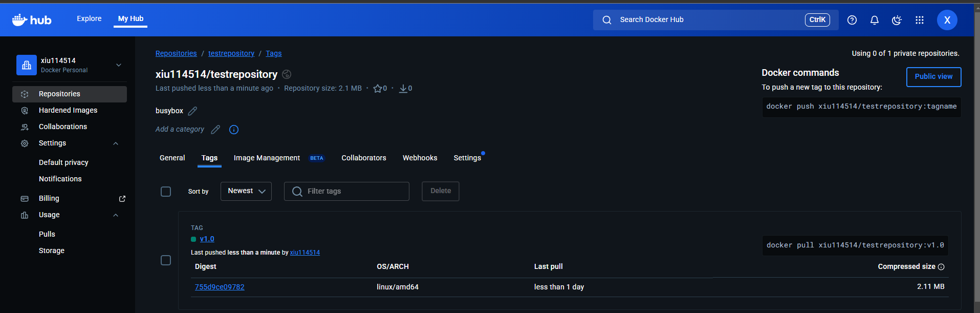980x313 pixels.
Task: Open the xiu114514 account switcher dropdown
Action: coord(119,65)
